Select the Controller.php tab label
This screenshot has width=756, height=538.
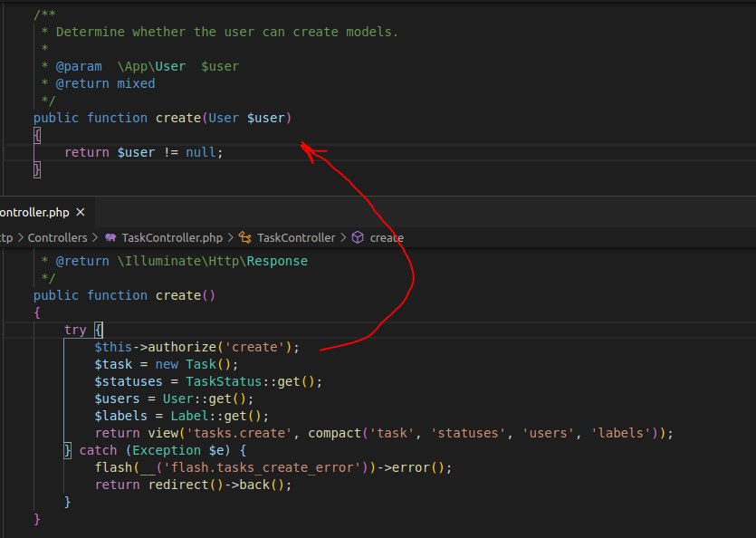[34, 212]
